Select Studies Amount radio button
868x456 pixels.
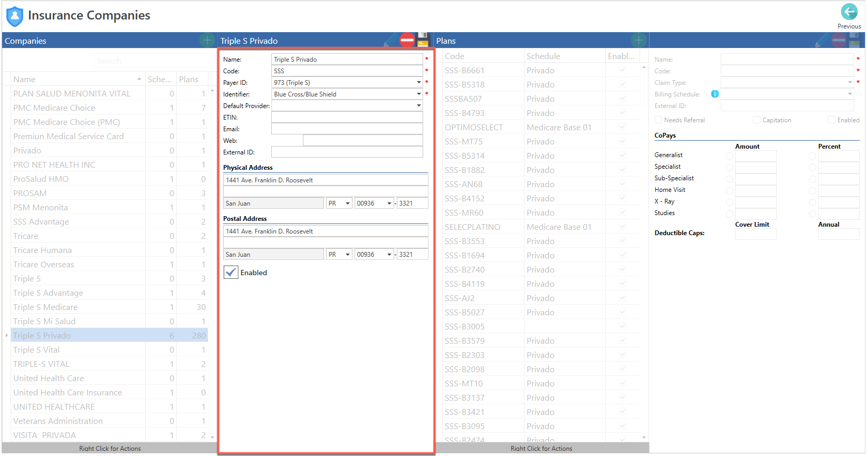(x=729, y=214)
